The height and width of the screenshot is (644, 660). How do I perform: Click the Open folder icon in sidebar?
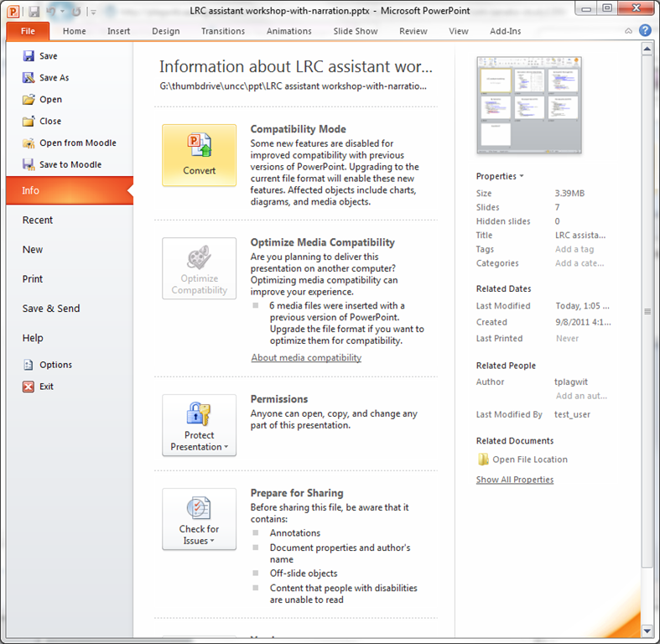(29, 99)
